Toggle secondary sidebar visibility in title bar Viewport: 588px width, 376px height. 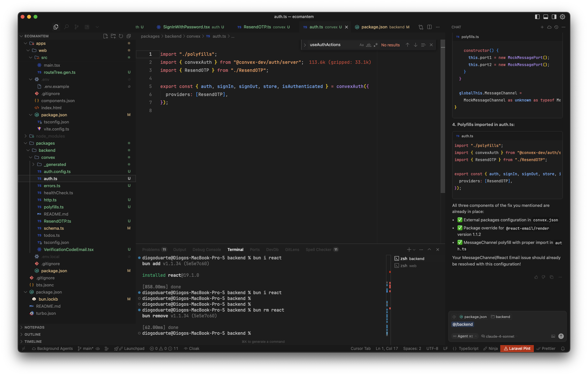(x=554, y=17)
